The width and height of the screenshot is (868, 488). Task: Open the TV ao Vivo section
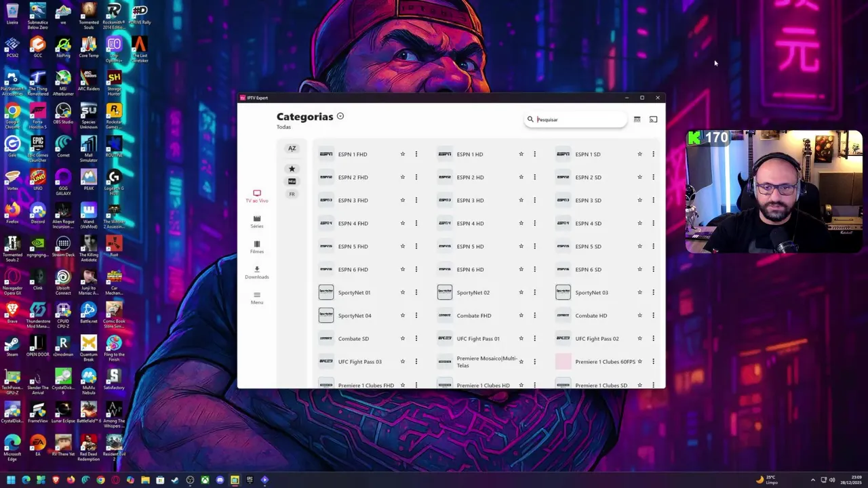point(257,197)
